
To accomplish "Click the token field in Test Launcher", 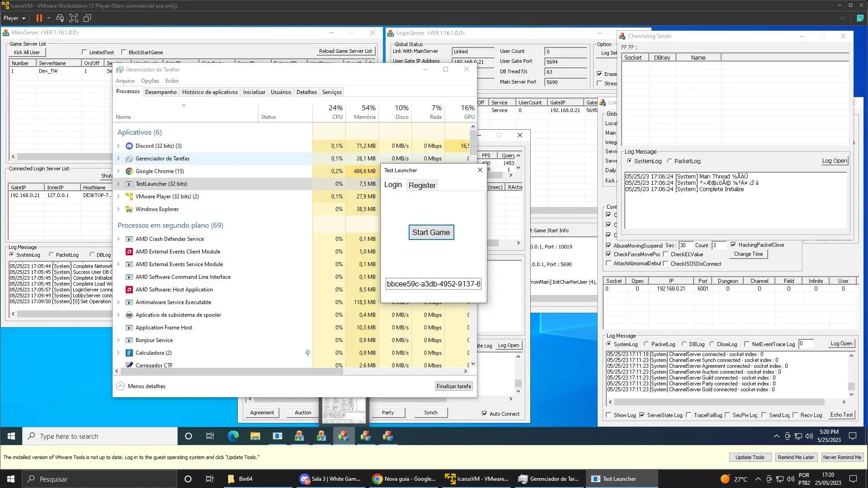I will (433, 284).
